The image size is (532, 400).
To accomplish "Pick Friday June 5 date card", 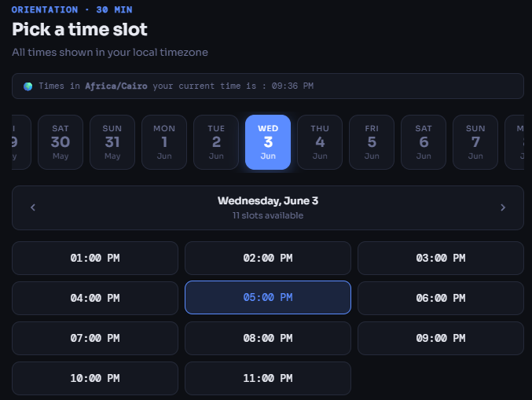I will (x=372, y=142).
